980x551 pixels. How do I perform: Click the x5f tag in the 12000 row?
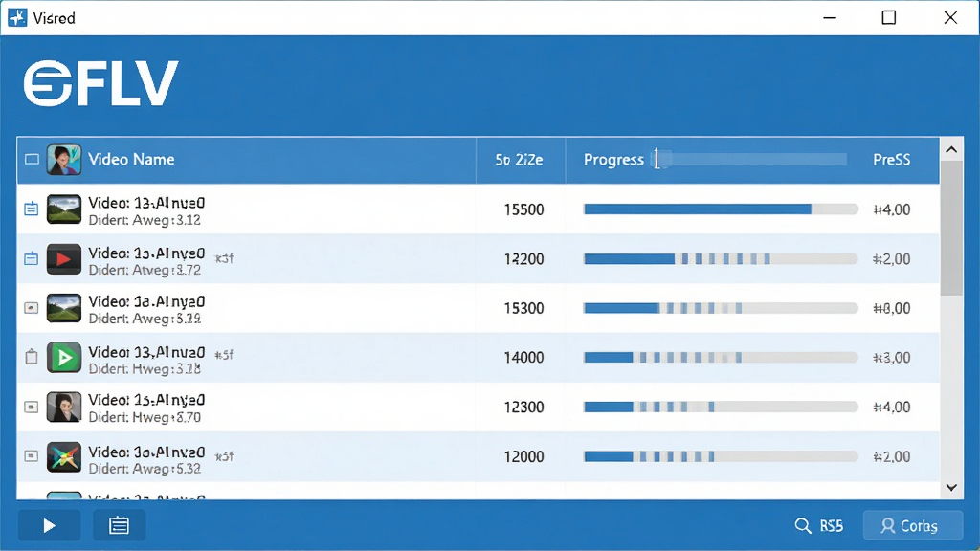click(224, 456)
